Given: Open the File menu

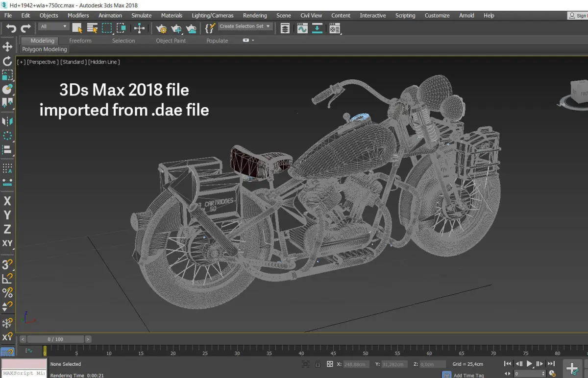Looking at the screenshot, I should pos(8,16).
